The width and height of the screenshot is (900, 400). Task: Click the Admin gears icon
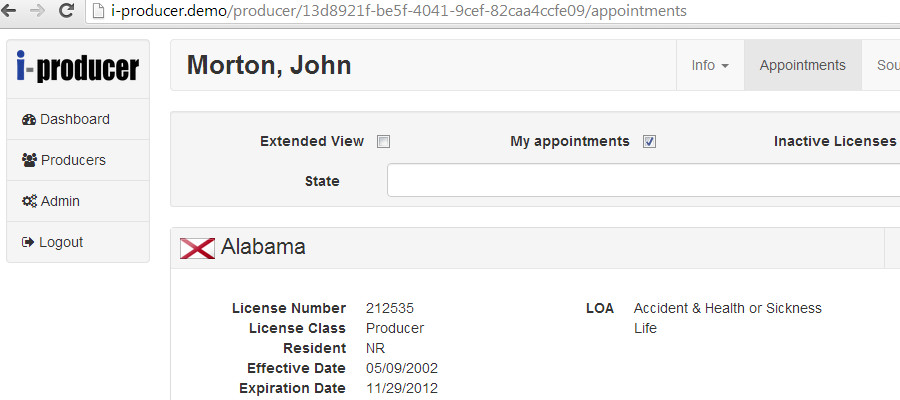(x=29, y=201)
